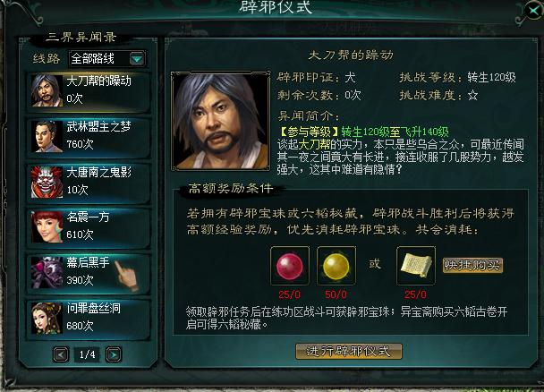The width and height of the screenshot is (544, 392).
Task: Click the red 辟邪宝珠 orb icon
Action: (x=290, y=266)
